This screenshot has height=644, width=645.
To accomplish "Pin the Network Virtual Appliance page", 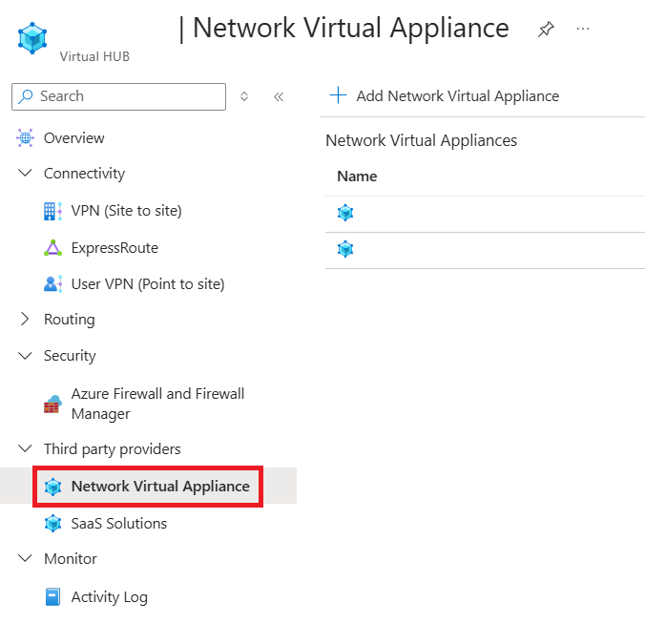I will pos(546,30).
